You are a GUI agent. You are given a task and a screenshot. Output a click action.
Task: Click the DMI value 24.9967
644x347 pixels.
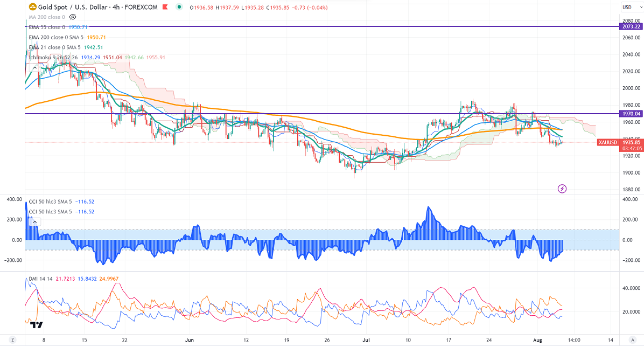tap(109, 279)
